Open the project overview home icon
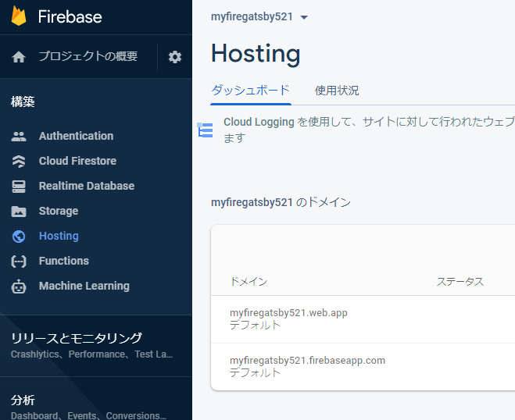This screenshot has width=515, height=420. coord(19,57)
